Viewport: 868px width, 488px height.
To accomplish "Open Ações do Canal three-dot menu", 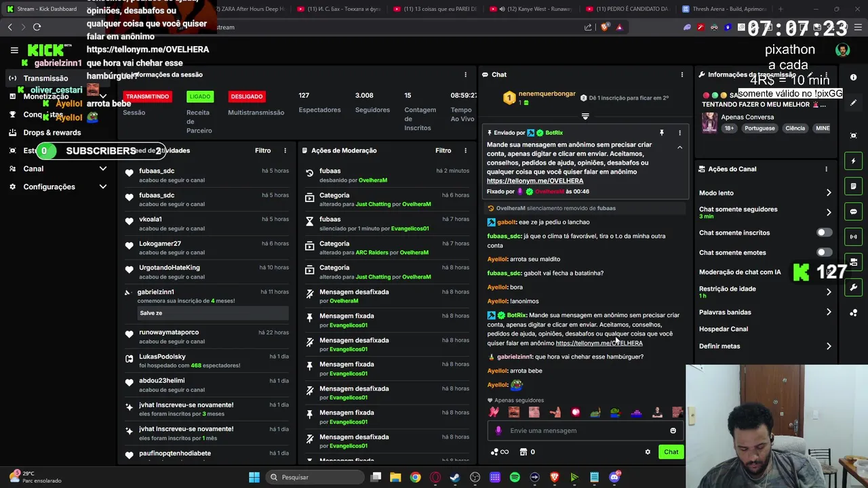I will (x=826, y=169).
